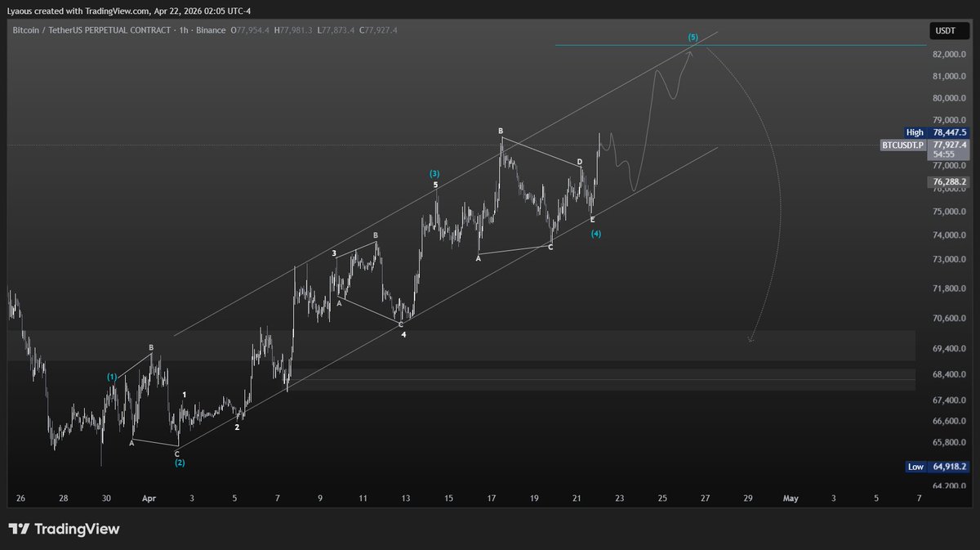Click the TradingView logo in the bottom-left

click(x=64, y=529)
